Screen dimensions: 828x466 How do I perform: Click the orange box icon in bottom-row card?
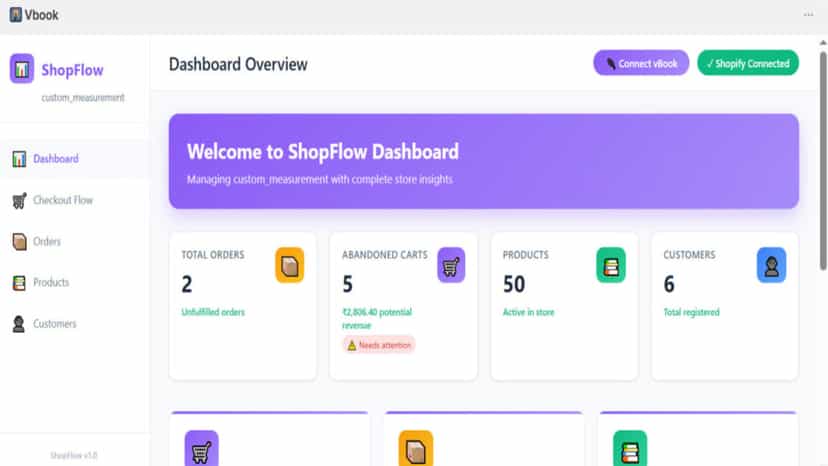click(416, 449)
